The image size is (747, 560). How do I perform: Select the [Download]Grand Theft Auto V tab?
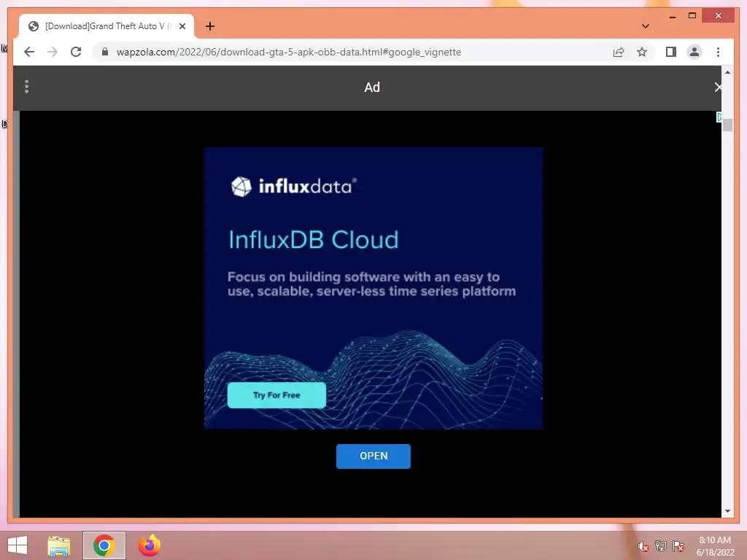click(x=107, y=26)
